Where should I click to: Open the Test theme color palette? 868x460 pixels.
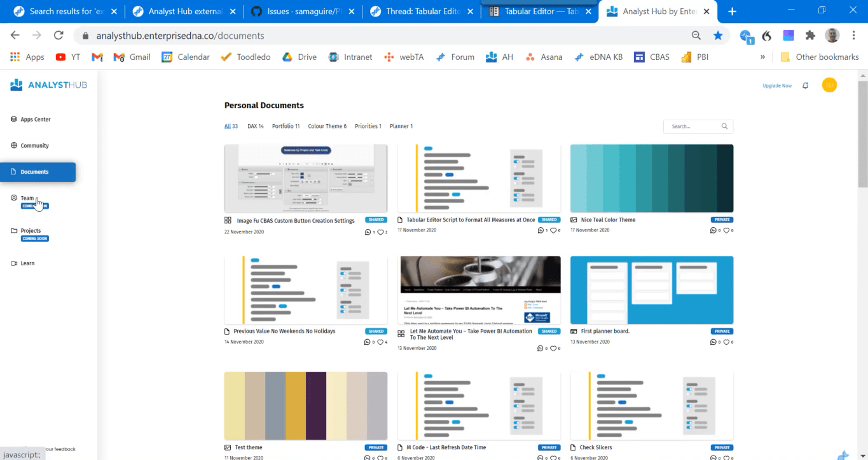pos(306,407)
